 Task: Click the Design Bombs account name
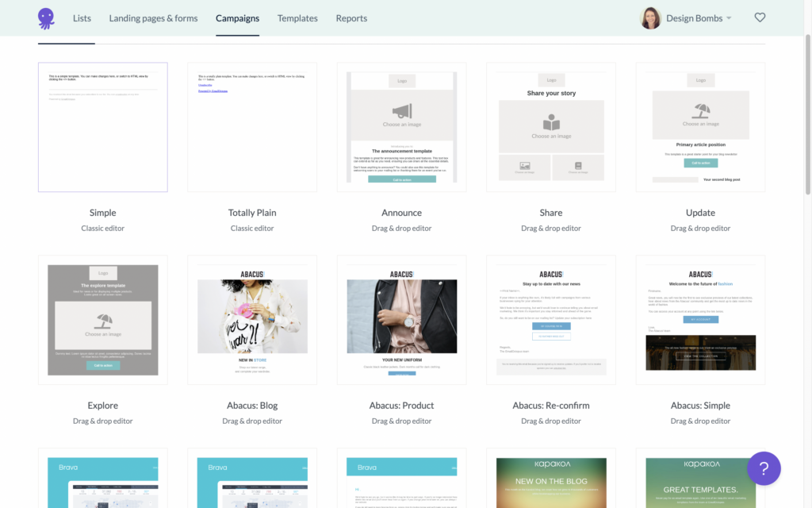pos(695,18)
